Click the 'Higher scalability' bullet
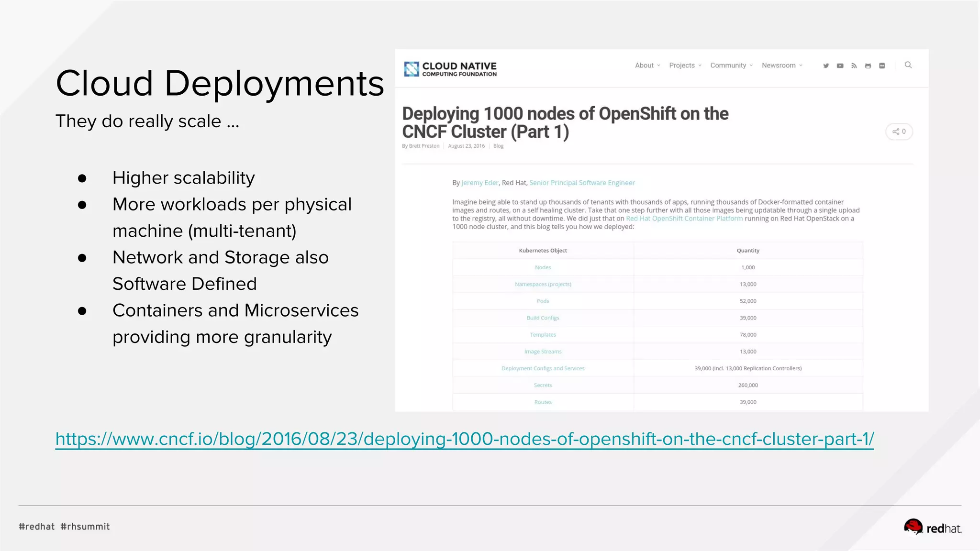The height and width of the screenshot is (551, 980). pos(184,178)
